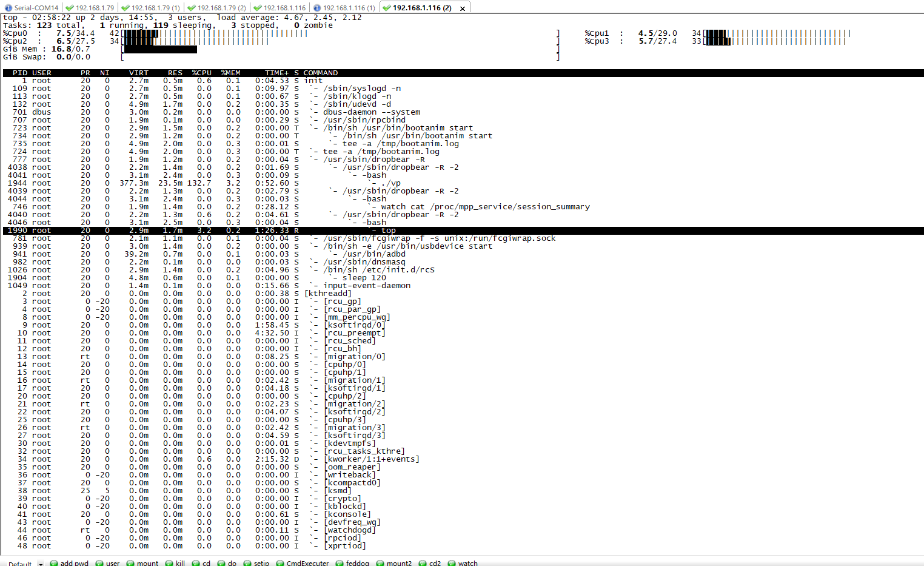
Task: Click the ./vp process row
Action: coord(463,183)
